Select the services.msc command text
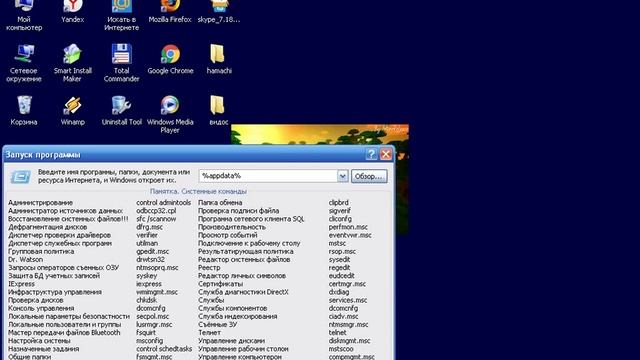Image resolution: width=640 pixels, height=360 pixels. 348,300
